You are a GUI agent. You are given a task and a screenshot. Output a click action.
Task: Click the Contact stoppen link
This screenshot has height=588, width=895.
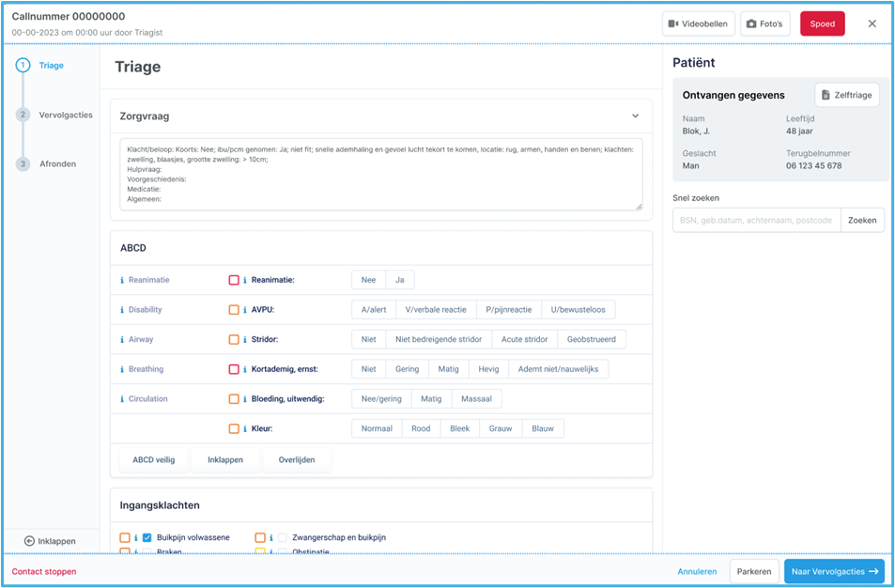44,571
